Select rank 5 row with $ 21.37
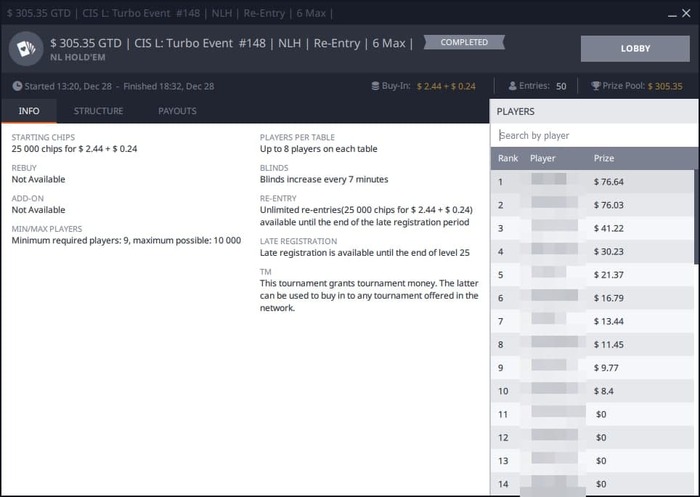This screenshot has height=497, width=700. pos(592,274)
